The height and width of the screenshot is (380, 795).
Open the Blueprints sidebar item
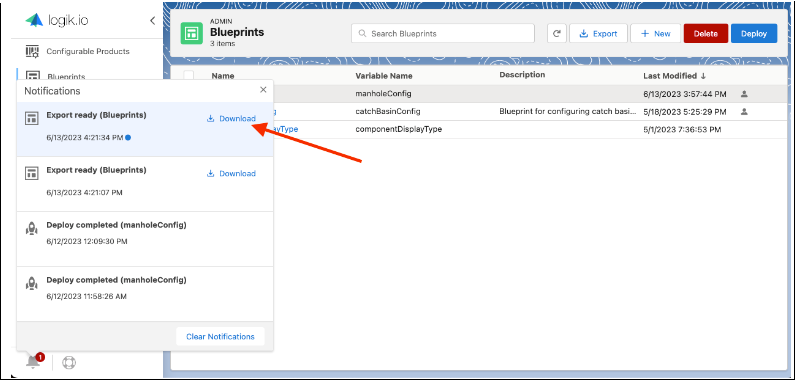click(66, 77)
